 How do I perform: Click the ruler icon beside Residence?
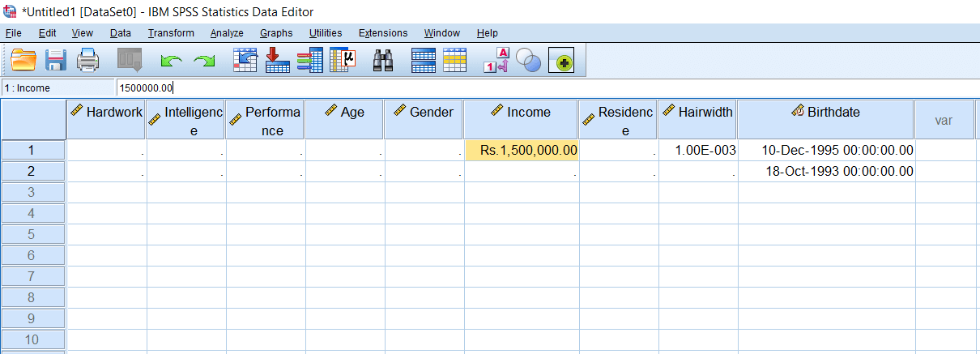pyautogui.click(x=589, y=121)
